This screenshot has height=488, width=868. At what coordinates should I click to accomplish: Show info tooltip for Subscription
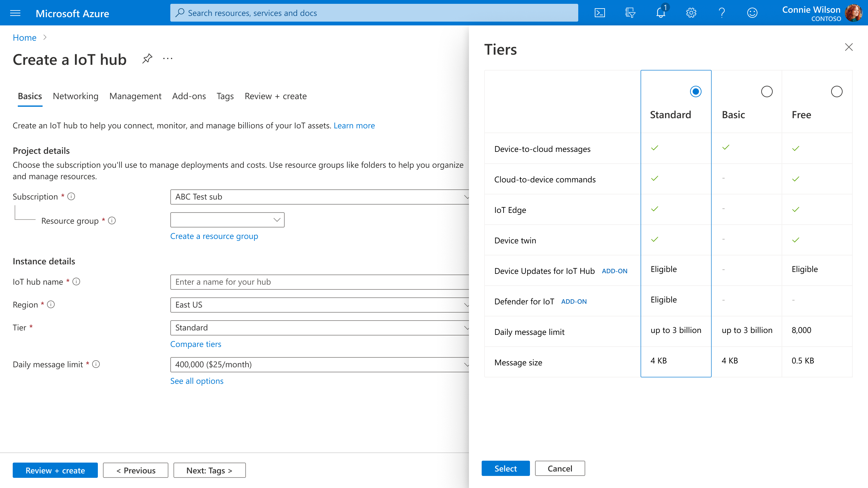[71, 196]
